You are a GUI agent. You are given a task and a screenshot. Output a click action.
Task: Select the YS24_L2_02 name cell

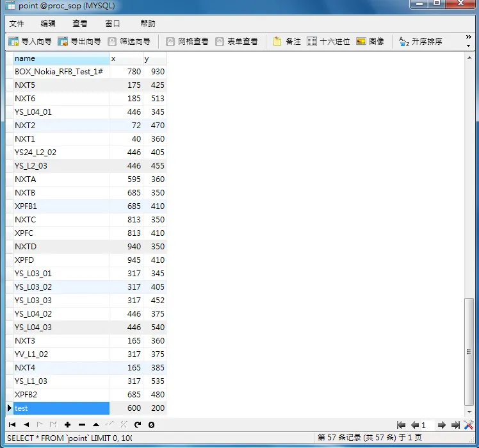(61, 153)
